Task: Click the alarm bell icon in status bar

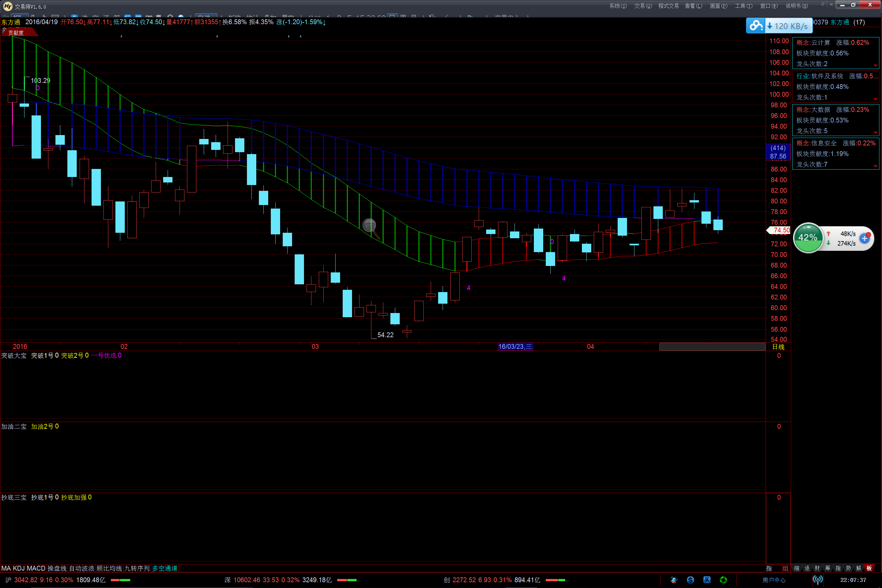Action: point(674,580)
